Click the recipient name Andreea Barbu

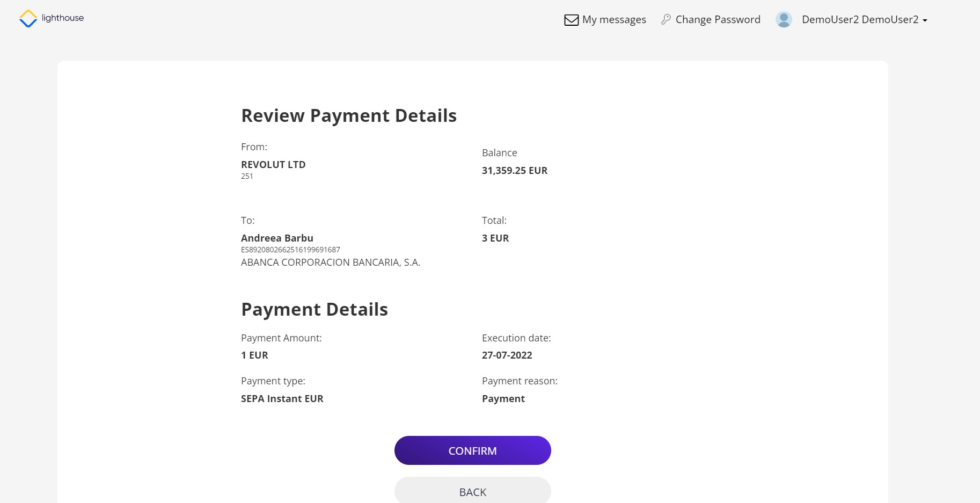click(277, 238)
